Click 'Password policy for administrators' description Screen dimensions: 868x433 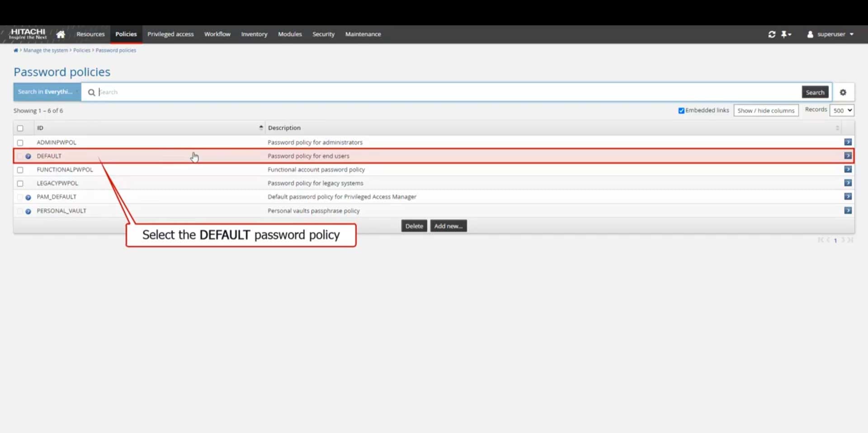pyautogui.click(x=315, y=143)
